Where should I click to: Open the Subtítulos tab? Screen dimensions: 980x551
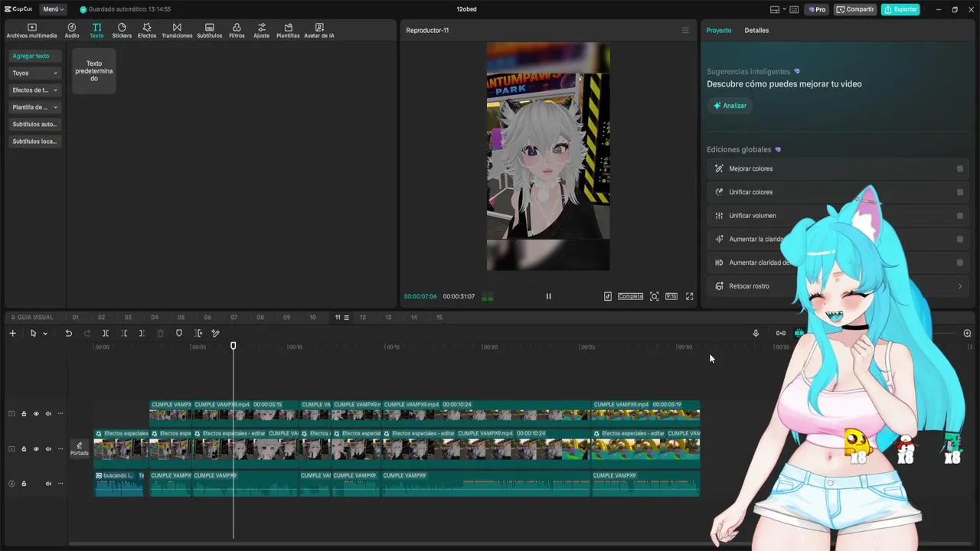[x=209, y=31]
